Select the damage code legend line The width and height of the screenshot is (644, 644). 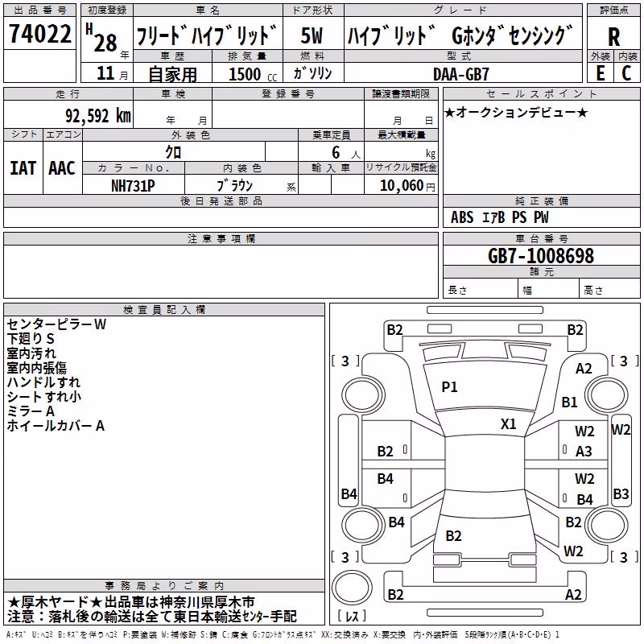(x=283, y=635)
